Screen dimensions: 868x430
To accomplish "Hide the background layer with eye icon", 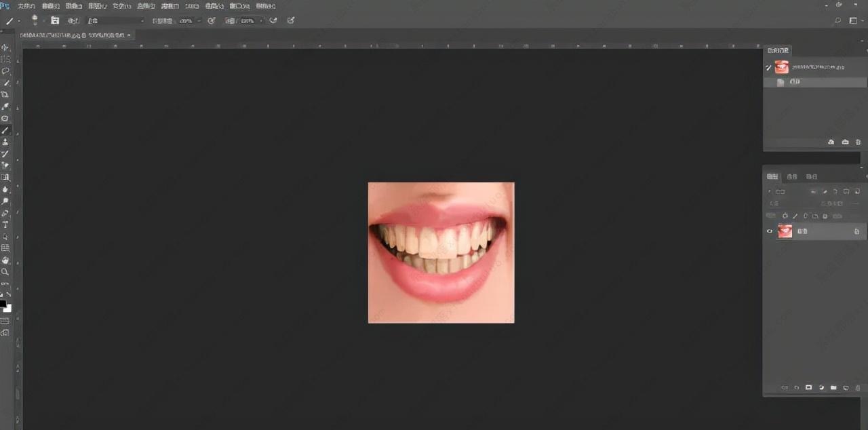I will [769, 231].
